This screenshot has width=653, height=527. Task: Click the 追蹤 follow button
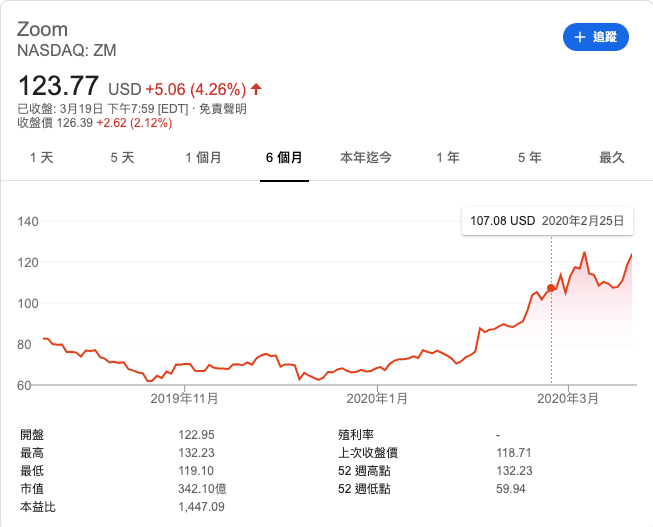point(595,37)
